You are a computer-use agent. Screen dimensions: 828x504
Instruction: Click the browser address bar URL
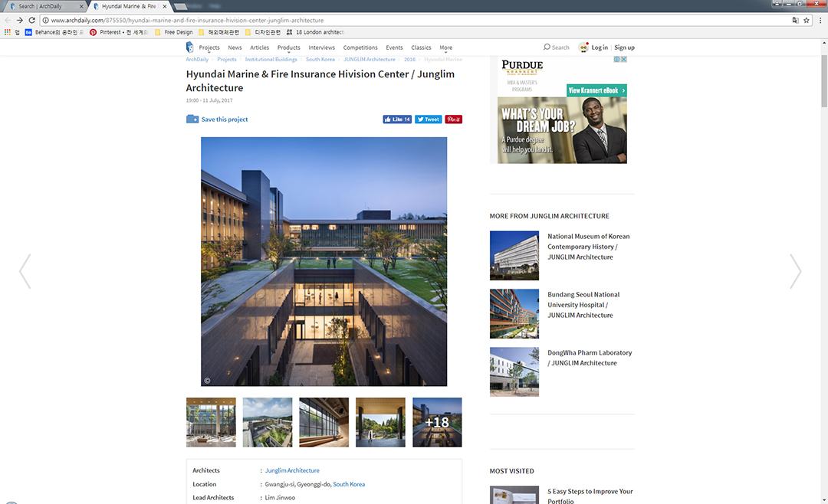188,20
